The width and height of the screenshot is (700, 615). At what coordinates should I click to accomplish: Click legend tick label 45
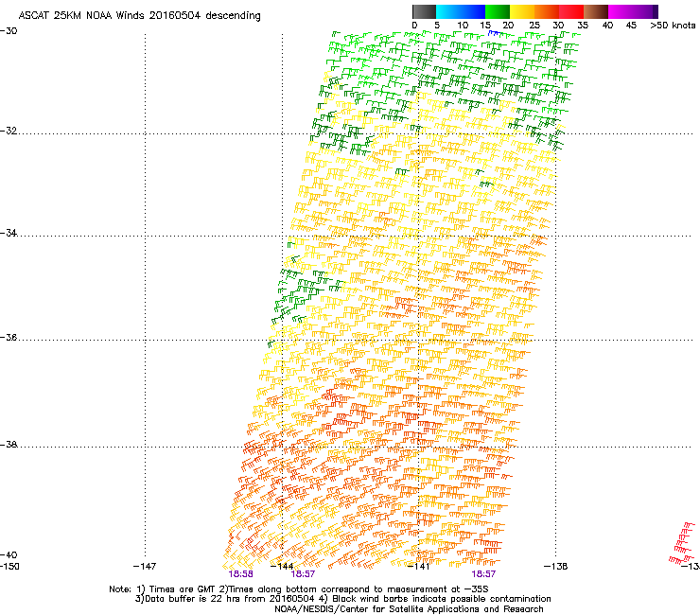631,26
